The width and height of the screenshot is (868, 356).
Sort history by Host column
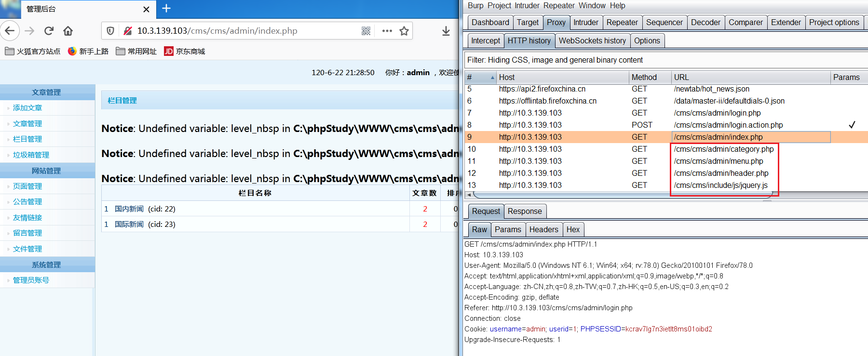click(x=562, y=77)
